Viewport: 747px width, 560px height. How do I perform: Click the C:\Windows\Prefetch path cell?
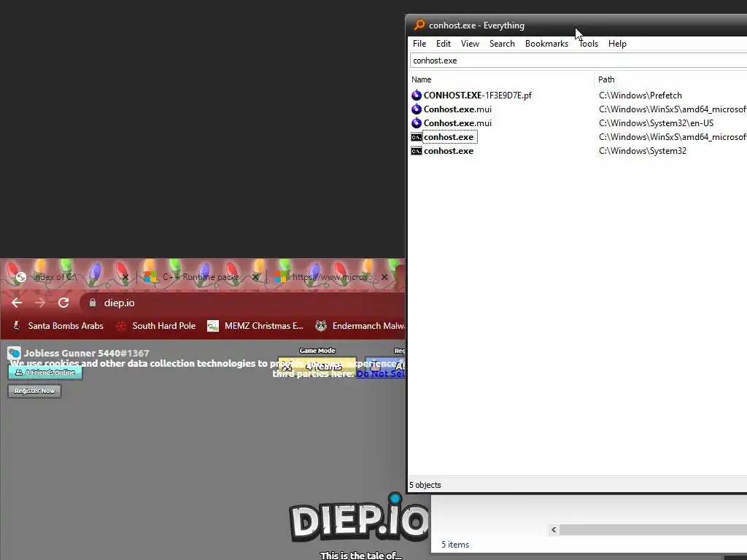tap(640, 96)
